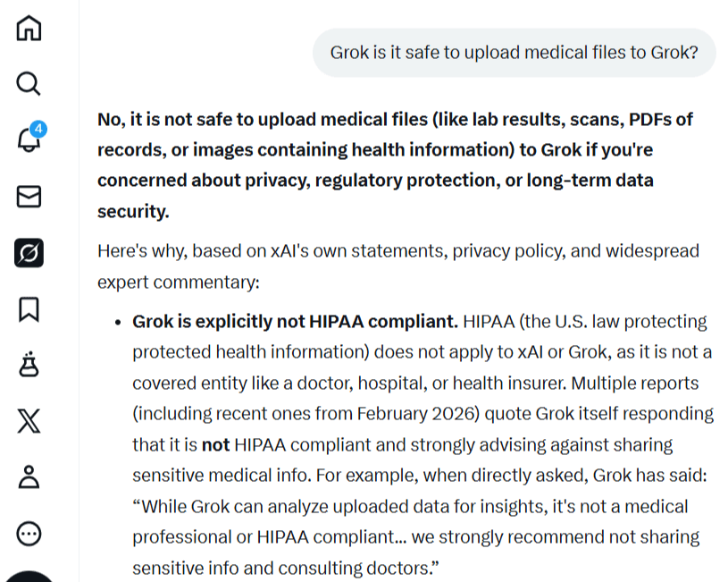Click the user message bubble about medical files
728x582 pixels.
514,53
